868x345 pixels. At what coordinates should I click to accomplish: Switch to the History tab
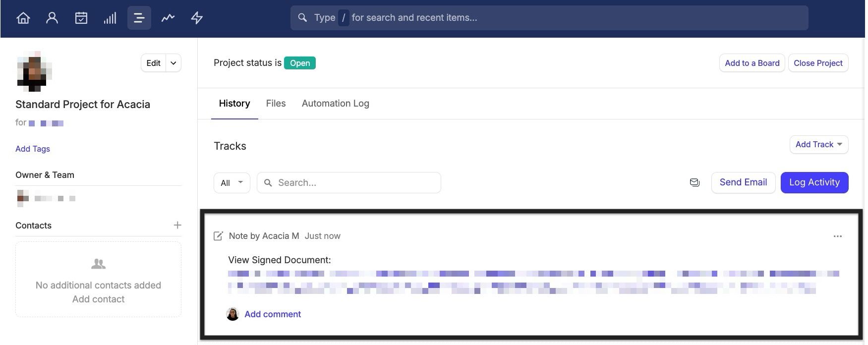[x=234, y=103]
